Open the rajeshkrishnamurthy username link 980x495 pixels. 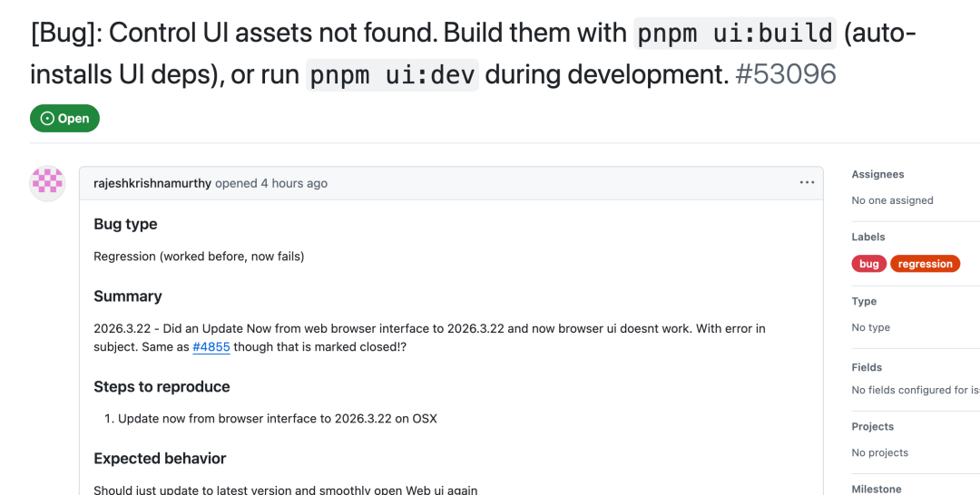coord(152,183)
